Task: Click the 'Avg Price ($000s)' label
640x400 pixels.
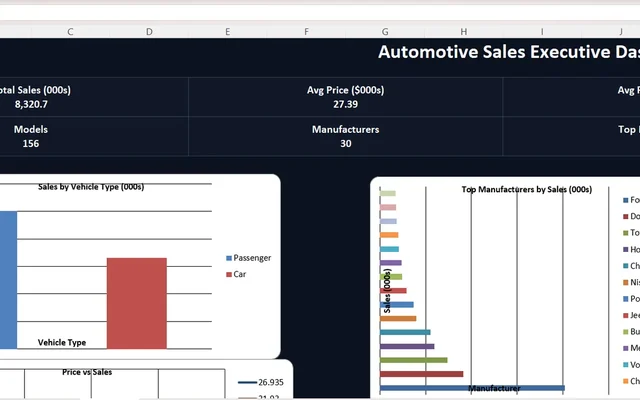Action: click(345, 90)
